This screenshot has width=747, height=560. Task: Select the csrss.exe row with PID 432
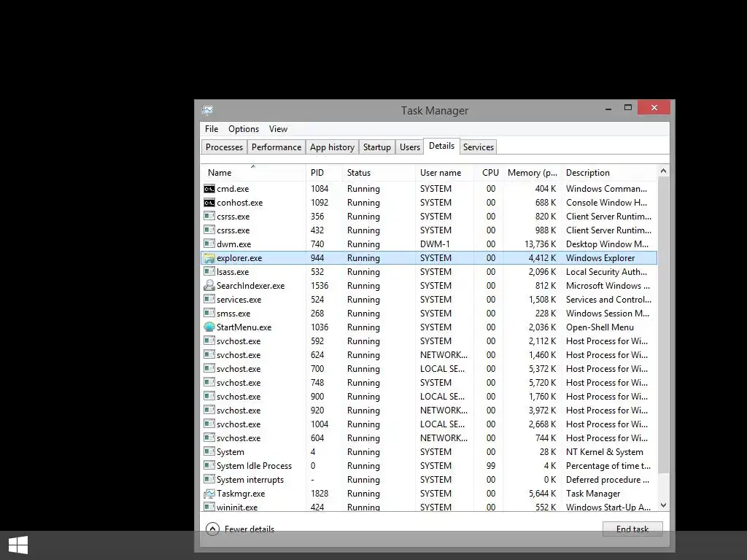pyautogui.click(x=429, y=230)
